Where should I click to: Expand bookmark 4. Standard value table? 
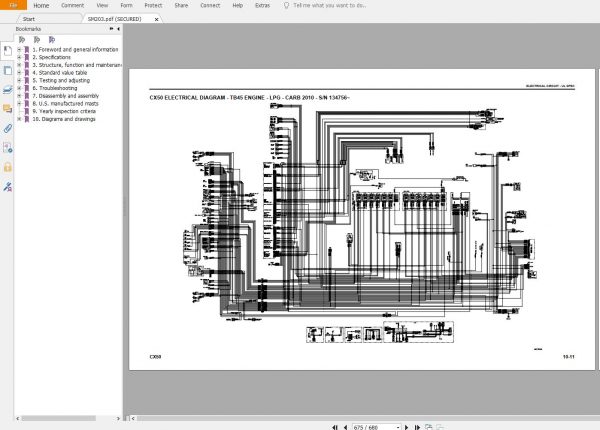(x=19, y=73)
